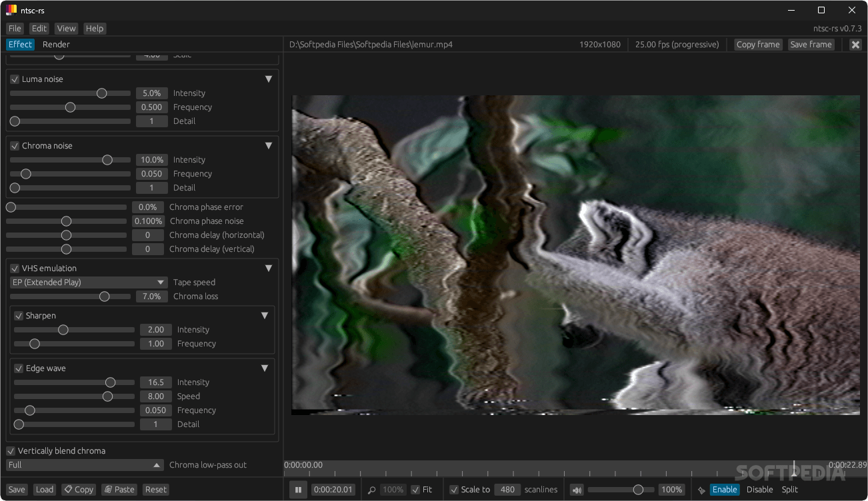
Task: Disable the Chroma noise effect
Action: (14, 145)
